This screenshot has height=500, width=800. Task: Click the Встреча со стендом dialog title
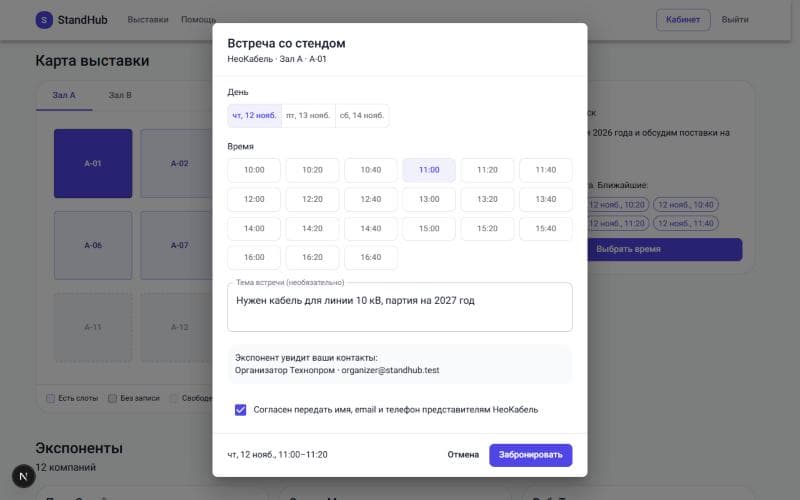click(x=286, y=43)
